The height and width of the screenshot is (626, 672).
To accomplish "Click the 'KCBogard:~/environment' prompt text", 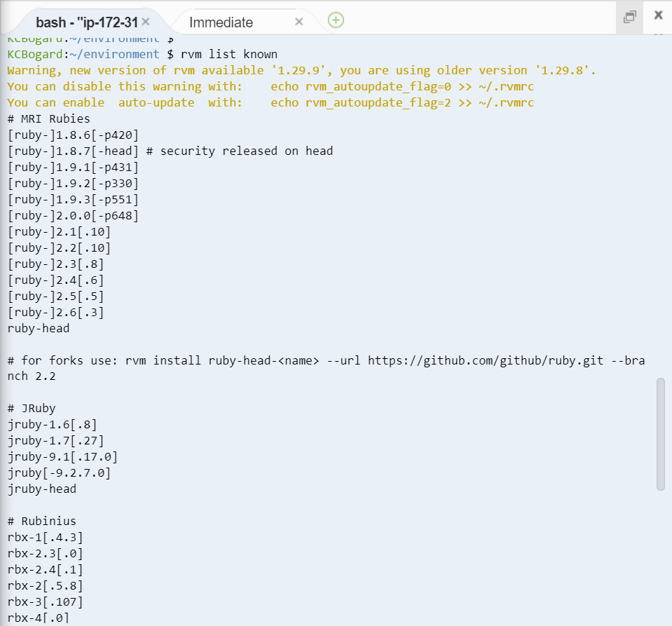I will (x=83, y=55).
